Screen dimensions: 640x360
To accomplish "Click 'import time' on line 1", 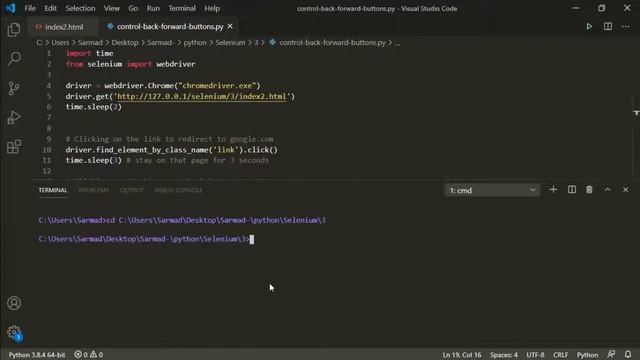I will click(x=89, y=53).
